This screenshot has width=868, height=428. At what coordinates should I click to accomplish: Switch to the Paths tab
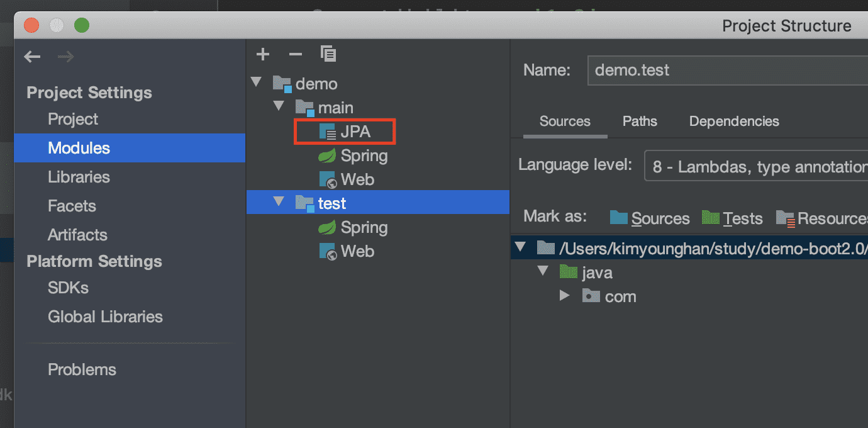pyautogui.click(x=640, y=121)
